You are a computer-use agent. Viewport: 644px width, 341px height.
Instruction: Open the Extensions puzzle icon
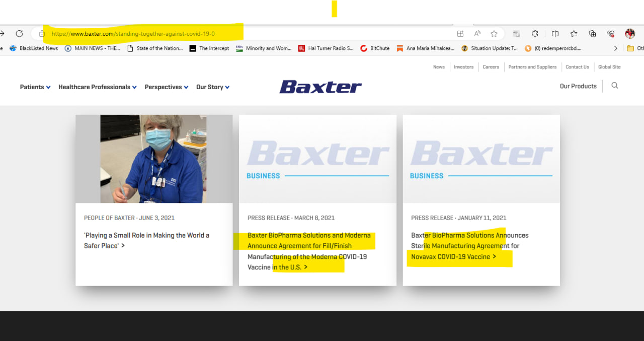[535, 34]
